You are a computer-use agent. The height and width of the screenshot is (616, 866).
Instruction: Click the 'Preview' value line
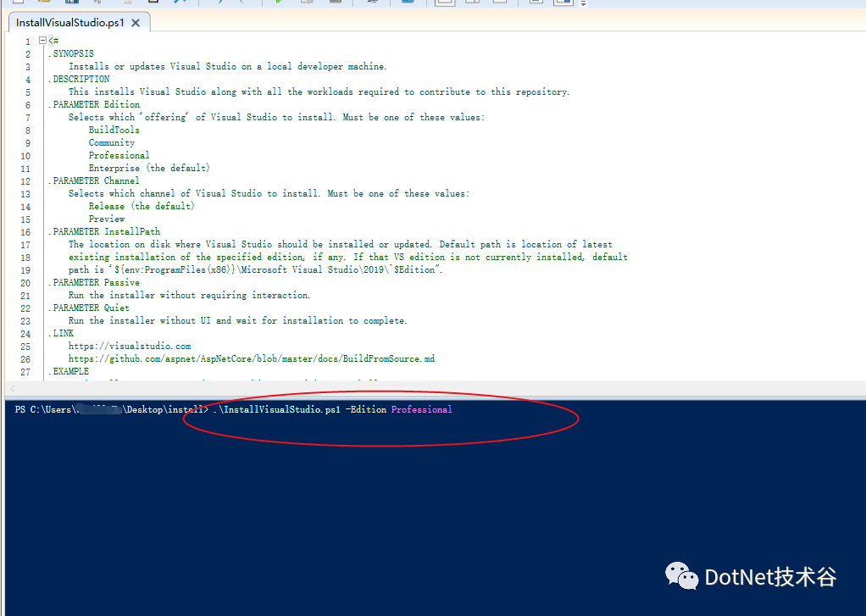tap(107, 219)
